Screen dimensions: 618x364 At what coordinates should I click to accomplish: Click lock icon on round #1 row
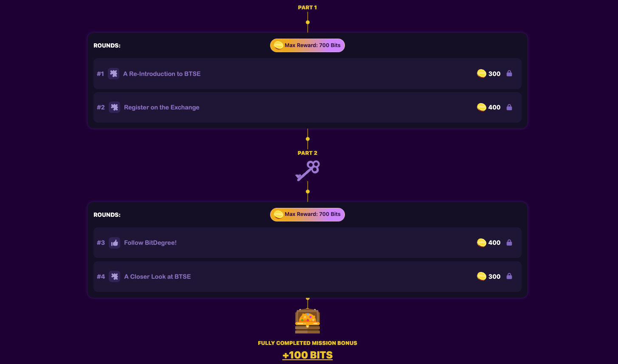pyautogui.click(x=509, y=73)
